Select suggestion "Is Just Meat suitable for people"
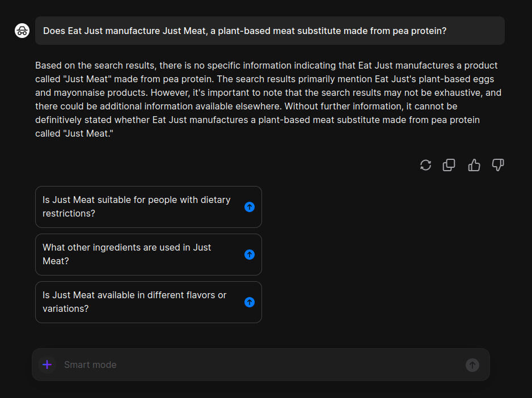 coord(148,207)
